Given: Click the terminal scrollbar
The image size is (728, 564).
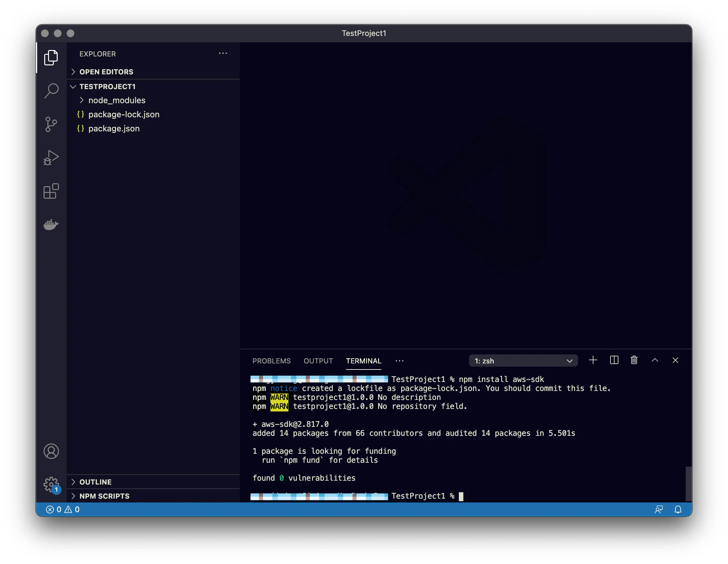Looking at the screenshot, I should (688, 483).
